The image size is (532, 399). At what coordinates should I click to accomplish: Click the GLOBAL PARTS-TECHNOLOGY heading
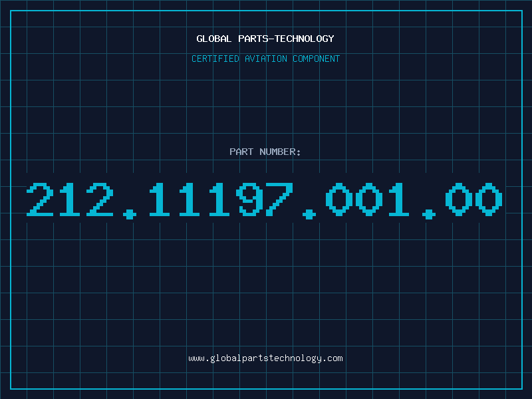point(265,39)
